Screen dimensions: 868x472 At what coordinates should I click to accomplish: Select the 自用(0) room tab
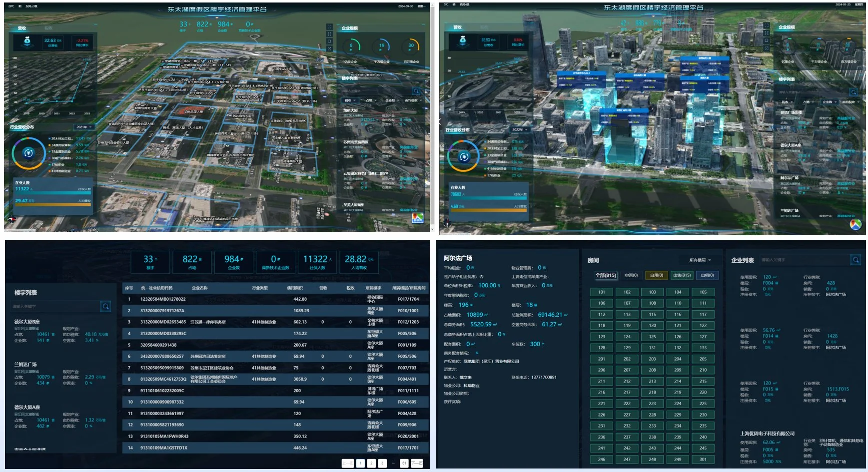pyautogui.click(x=657, y=275)
